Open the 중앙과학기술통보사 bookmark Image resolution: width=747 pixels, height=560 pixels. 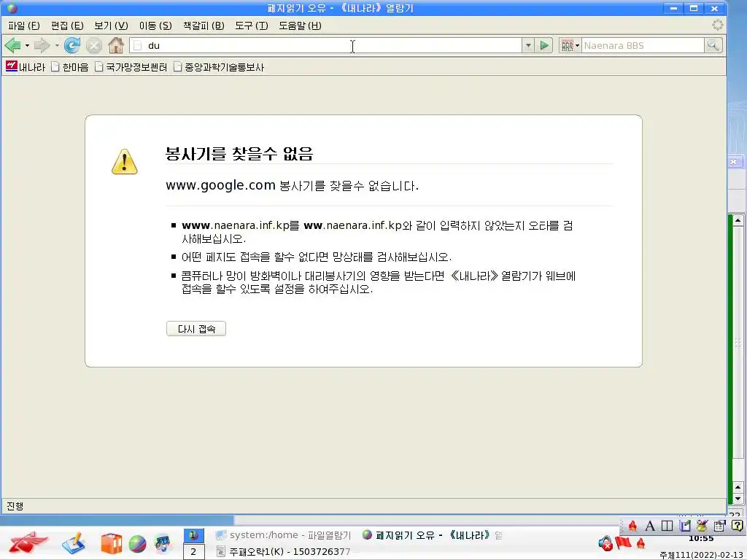219,66
